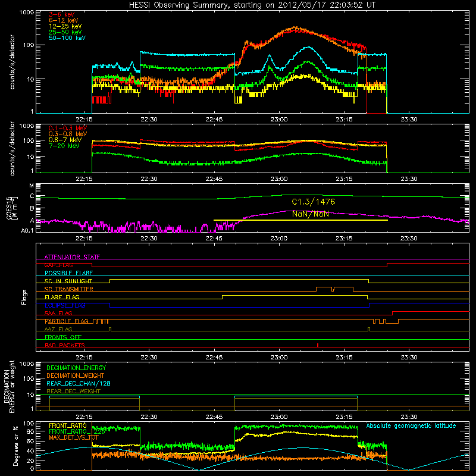The width and height of the screenshot is (476, 476).
Task: Click the 7-20 MeV legend entry
Action: 64,146
